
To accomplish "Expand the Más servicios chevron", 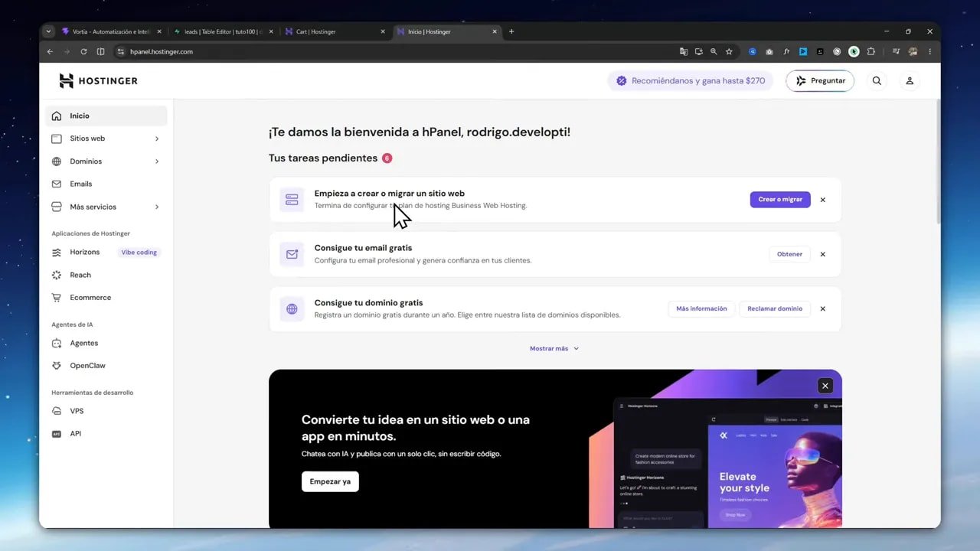I will click(157, 207).
